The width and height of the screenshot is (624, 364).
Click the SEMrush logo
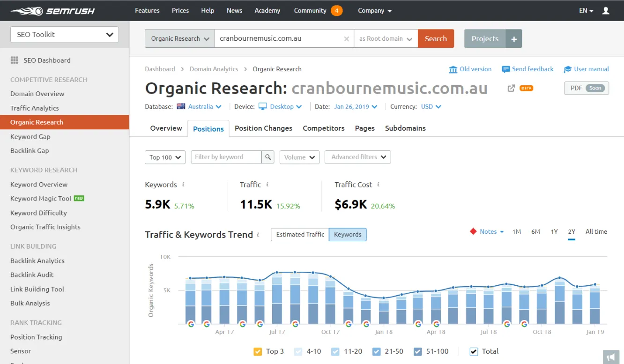click(53, 11)
